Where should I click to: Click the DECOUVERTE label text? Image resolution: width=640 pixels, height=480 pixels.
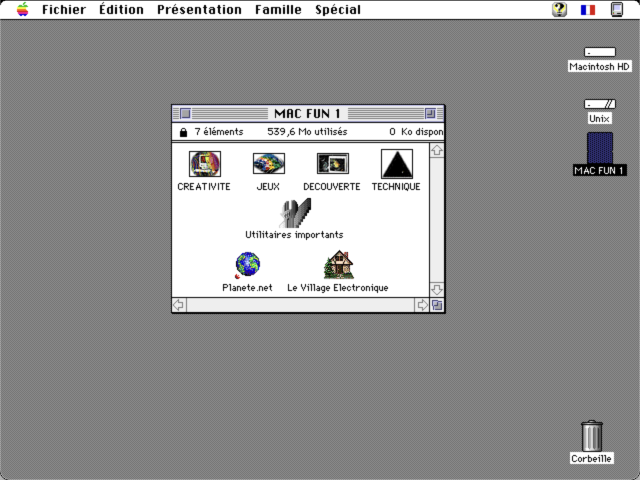(x=332, y=187)
